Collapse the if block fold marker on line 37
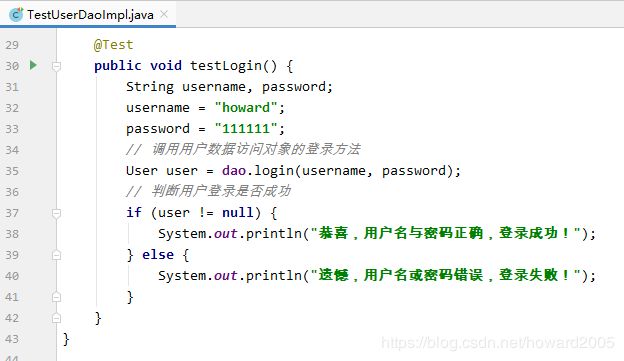The height and width of the screenshot is (361, 624). click(57, 213)
